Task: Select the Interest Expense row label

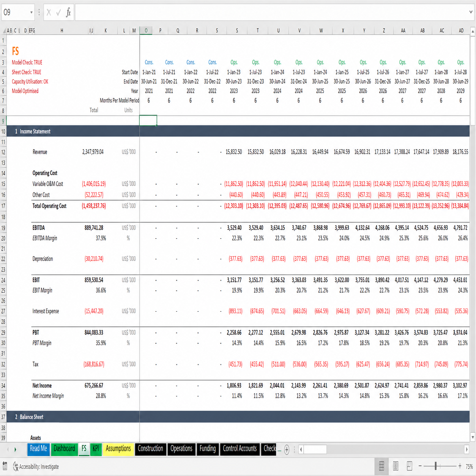Action: point(46,311)
